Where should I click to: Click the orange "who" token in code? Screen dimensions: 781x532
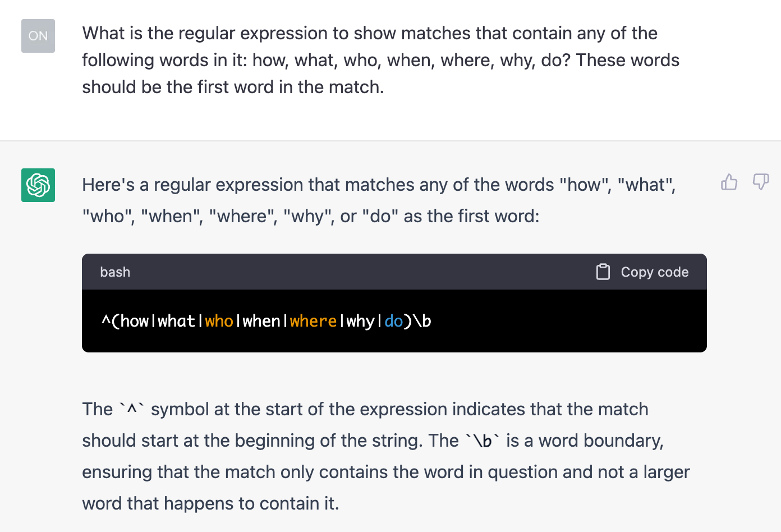[219, 321]
